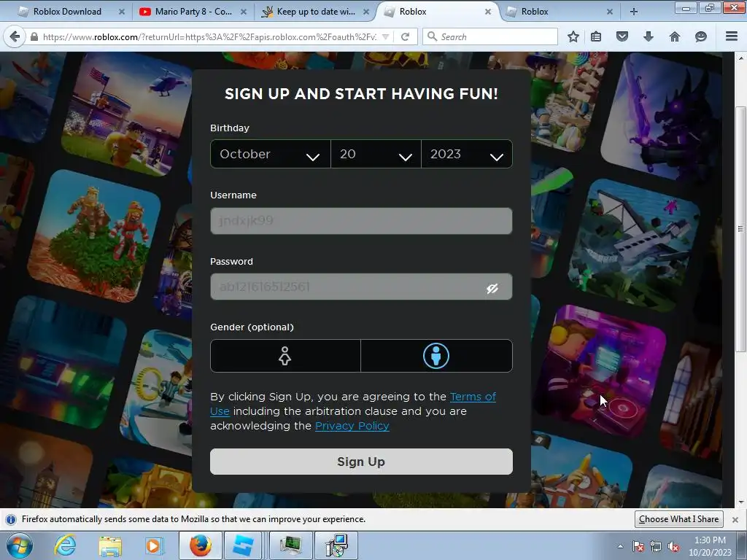This screenshot has height=560, width=747.
Task: Open the birthday year dropdown 2023
Action: click(467, 154)
